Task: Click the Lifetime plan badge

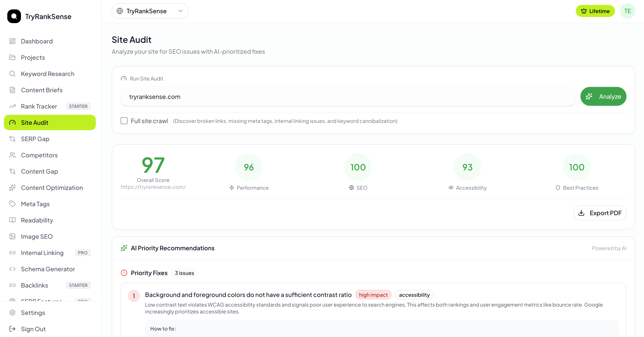Action: tap(595, 11)
